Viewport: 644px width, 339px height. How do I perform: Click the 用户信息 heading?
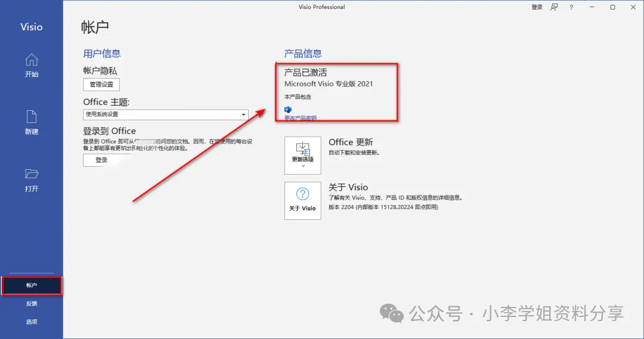tap(102, 54)
